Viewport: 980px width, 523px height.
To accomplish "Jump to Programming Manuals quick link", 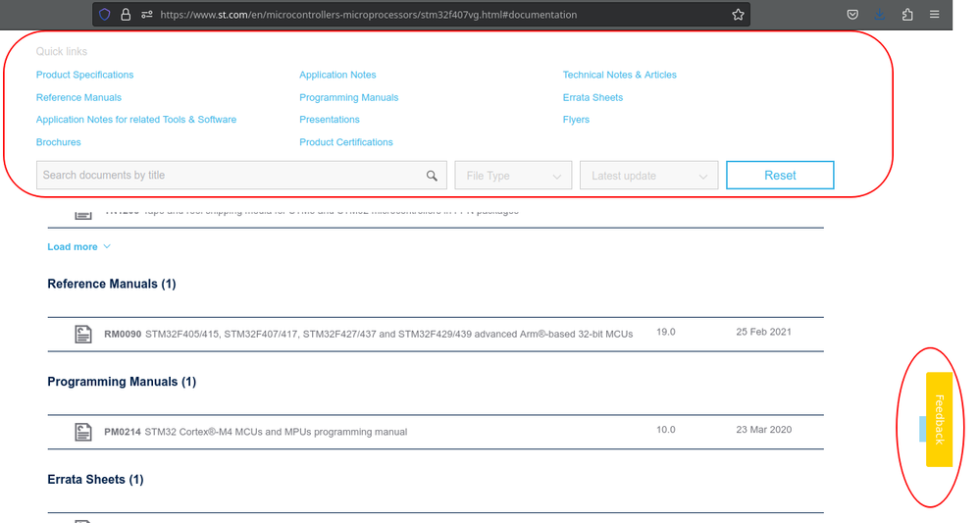I will 349,97.
